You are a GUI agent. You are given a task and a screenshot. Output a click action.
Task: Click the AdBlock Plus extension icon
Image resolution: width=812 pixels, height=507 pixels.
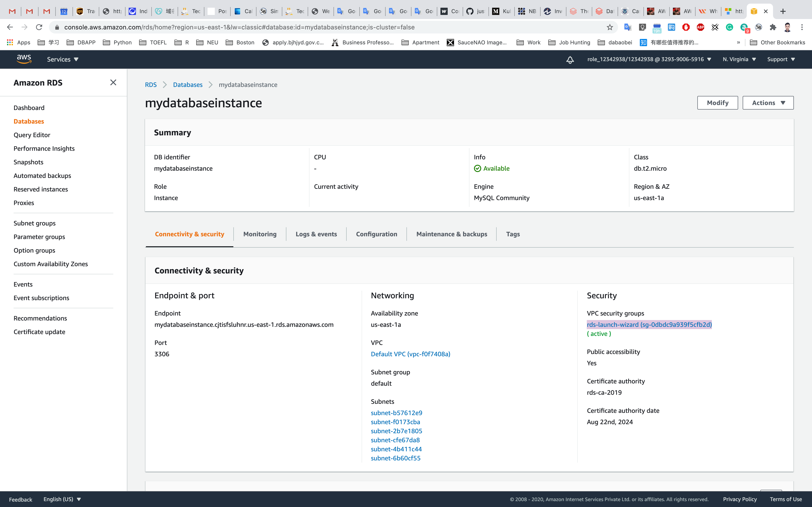coord(700,27)
